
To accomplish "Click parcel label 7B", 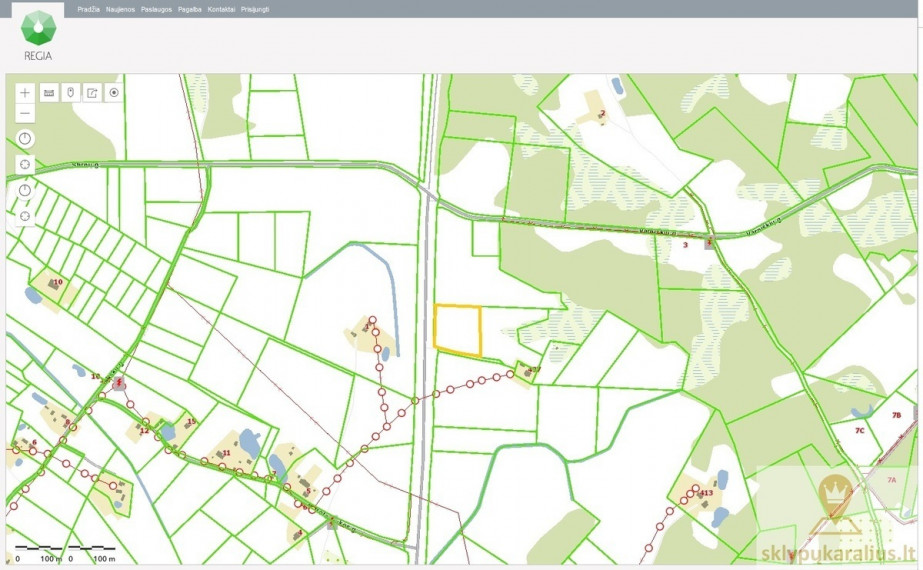I will pyautogui.click(x=896, y=415).
